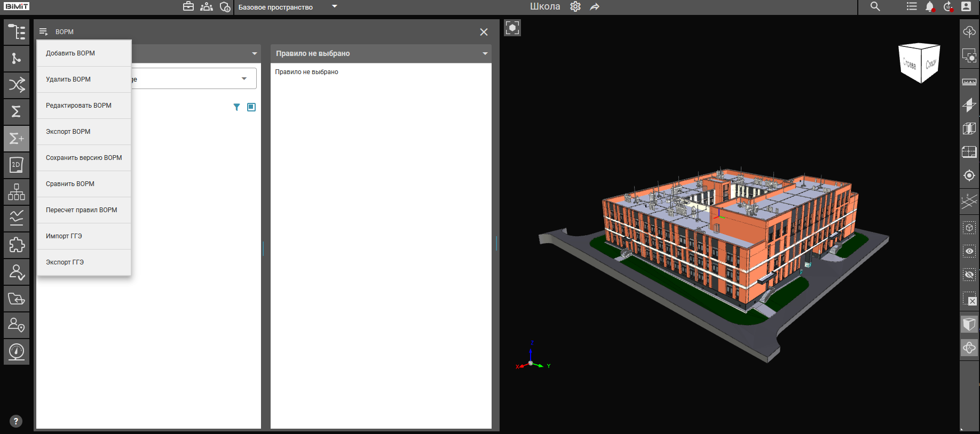This screenshot has height=434, width=980.
Task: Toggle the orbit navigation mode button
Action: (969, 348)
